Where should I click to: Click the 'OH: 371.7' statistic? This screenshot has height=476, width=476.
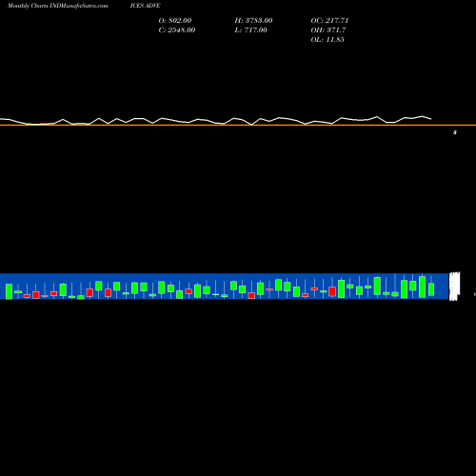click(328, 30)
